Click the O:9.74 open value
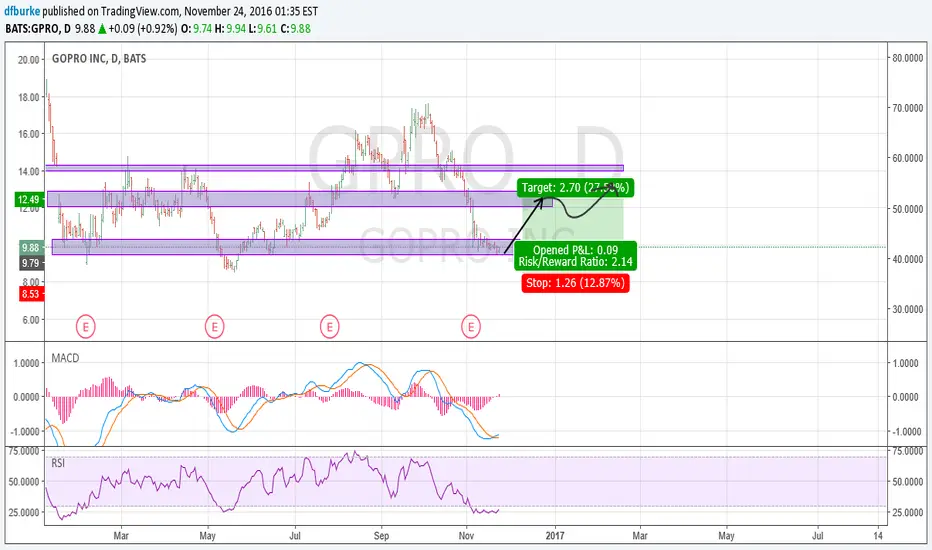 pos(196,29)
